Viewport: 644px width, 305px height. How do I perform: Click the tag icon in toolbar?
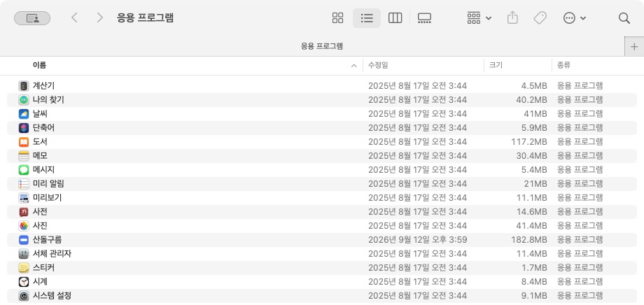(x=540, y=18)
